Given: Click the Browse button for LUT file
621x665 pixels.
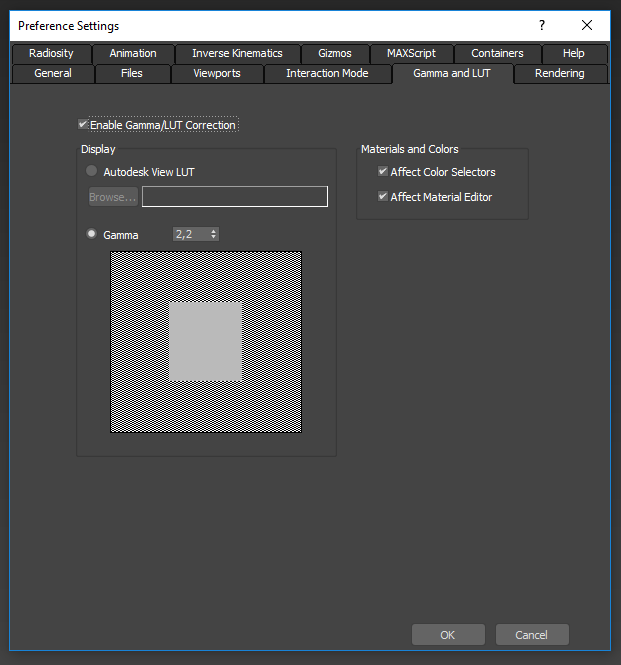Looking at the screenshot, I should (113, 197).
